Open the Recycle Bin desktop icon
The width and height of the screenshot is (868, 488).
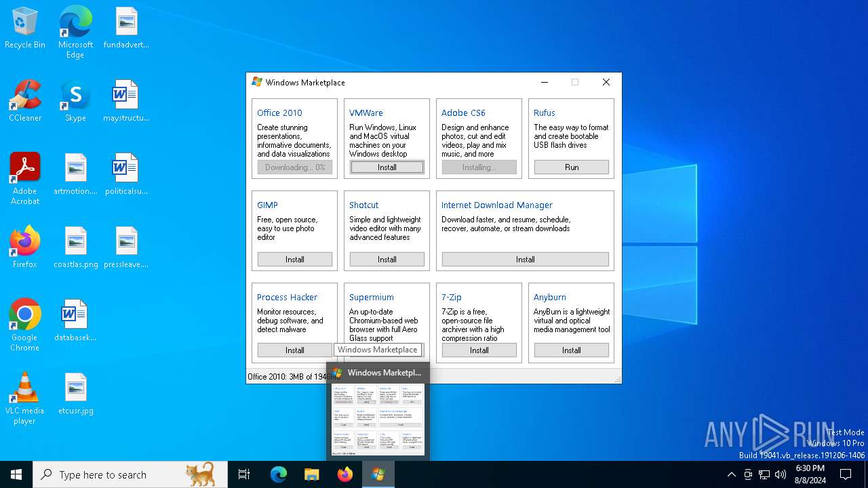click(25, 28)
